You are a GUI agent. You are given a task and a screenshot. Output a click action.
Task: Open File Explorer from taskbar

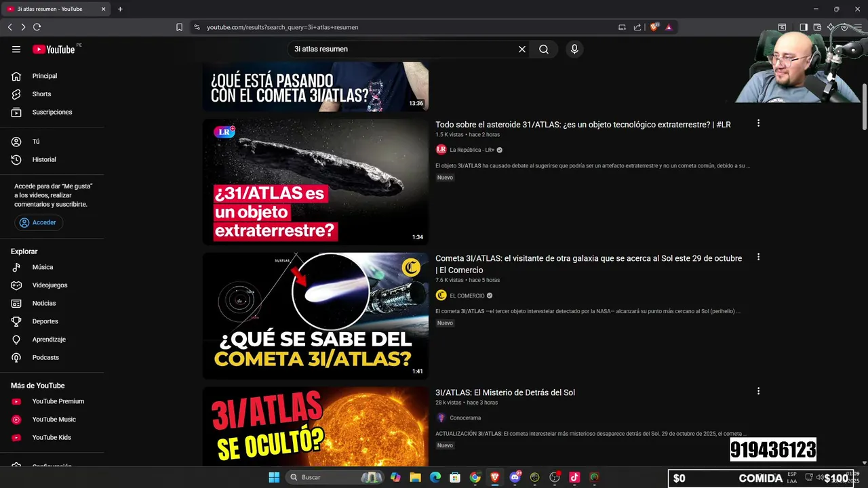pyautogui.click(x=415, y=477)
